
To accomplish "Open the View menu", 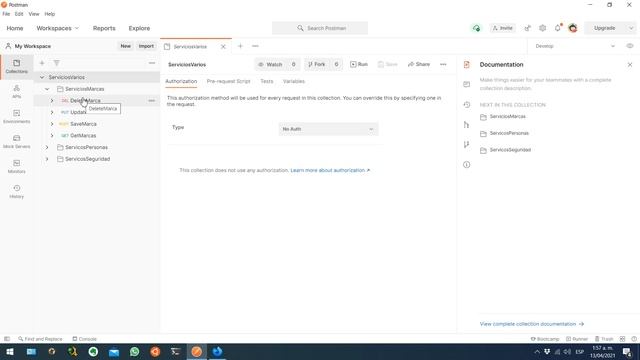I will click(34, 14).
